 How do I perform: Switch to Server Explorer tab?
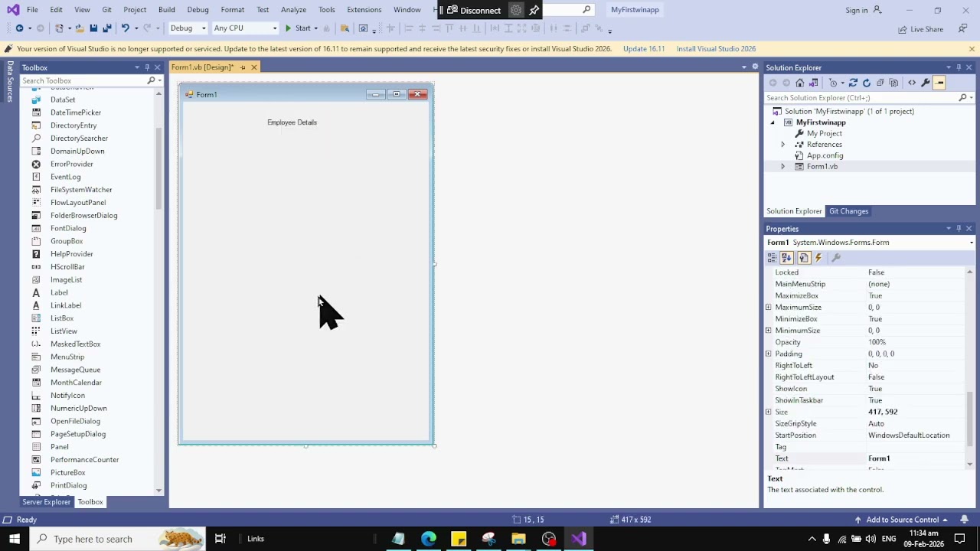pyautogui.click(x=46, y=502)
